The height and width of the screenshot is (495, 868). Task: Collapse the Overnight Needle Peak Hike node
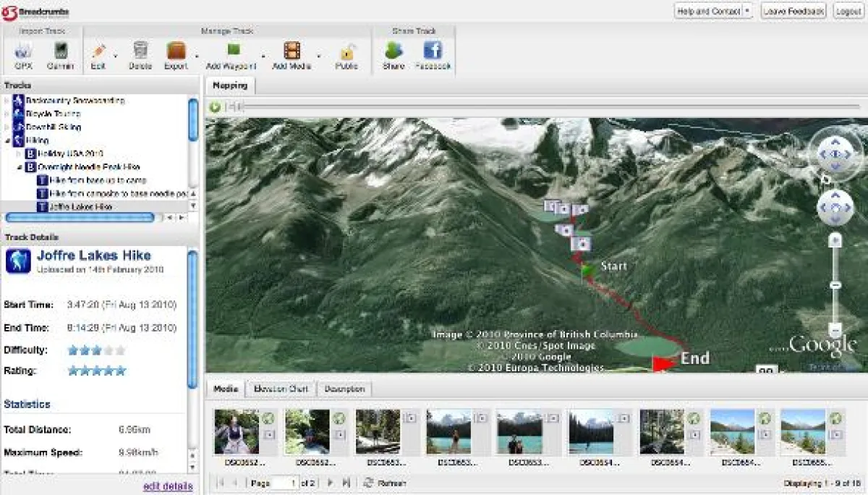20,167
